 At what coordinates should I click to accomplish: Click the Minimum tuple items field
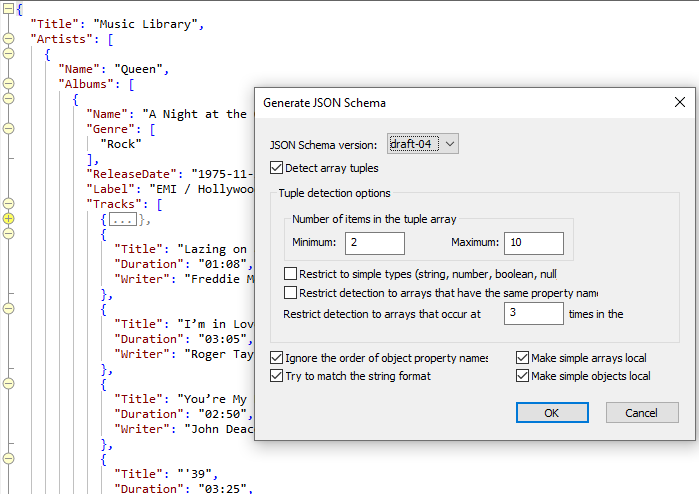[374, 243]
